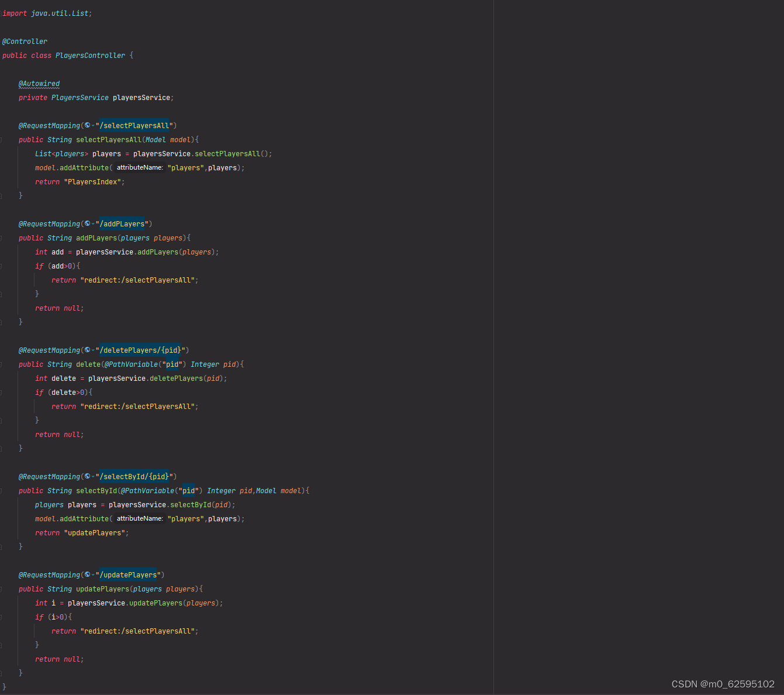The width and height of the screenshot is (784, 695).
Task: Click globe icon next to /selectPlayersAll mapping
Action: (86, 125)
